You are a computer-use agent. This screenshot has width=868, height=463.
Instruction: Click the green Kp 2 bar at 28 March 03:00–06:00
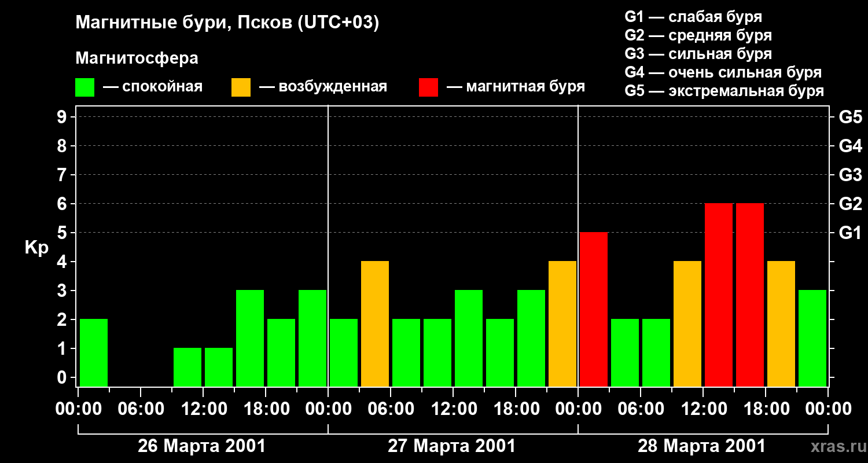[625, 352]
